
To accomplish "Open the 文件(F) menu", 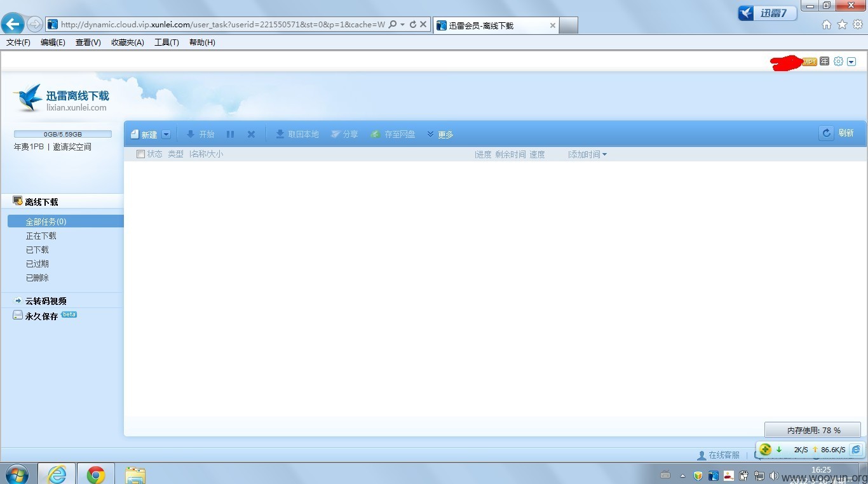I will (x=18, y=43).
